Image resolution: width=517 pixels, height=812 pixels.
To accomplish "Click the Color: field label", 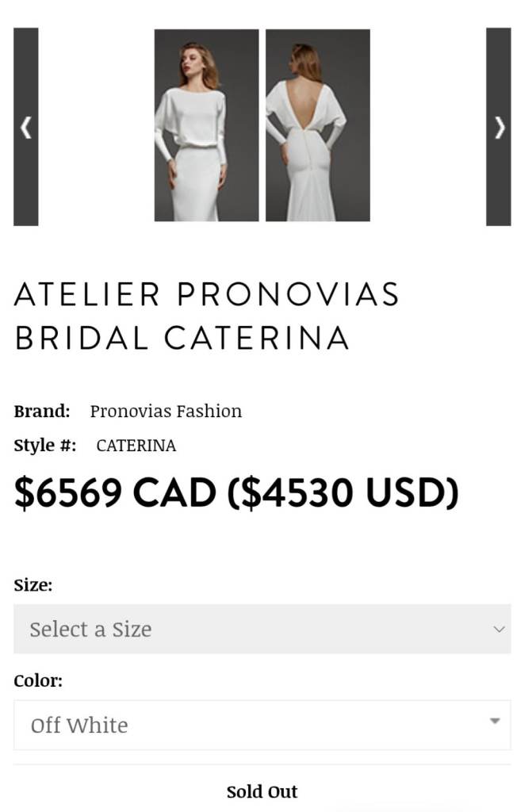I will click(x=38, y=680).
